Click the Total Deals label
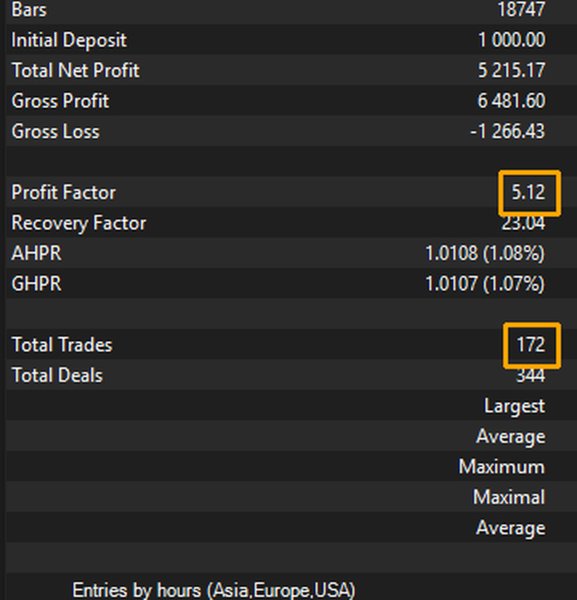Screen dimensions: 577x600 point(57,375)
